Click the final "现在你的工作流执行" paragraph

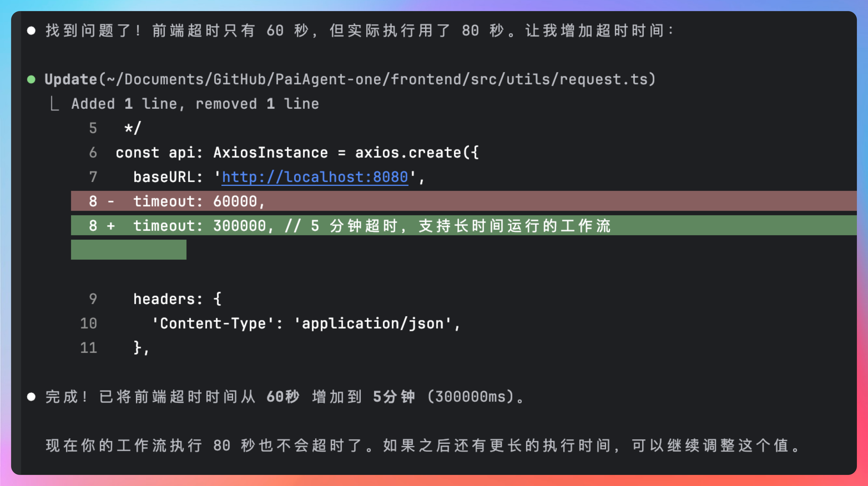coord(423,445)
